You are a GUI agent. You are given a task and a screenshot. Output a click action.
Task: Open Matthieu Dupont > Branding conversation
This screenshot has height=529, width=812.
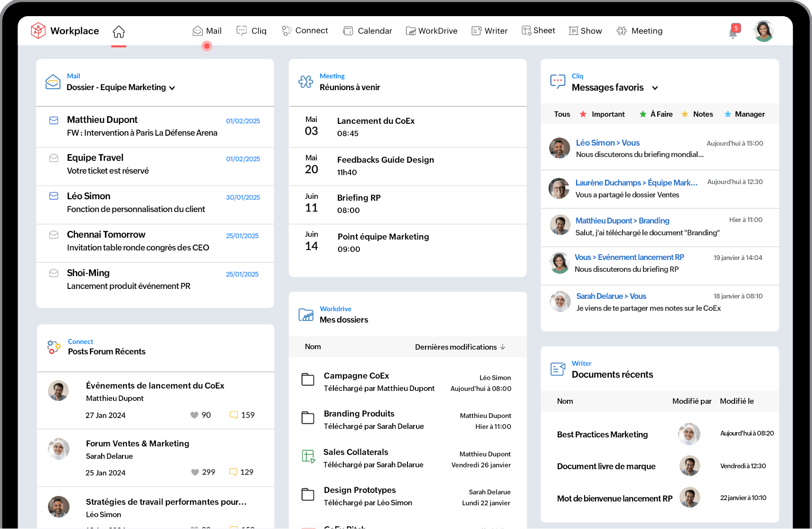(660, 227)
